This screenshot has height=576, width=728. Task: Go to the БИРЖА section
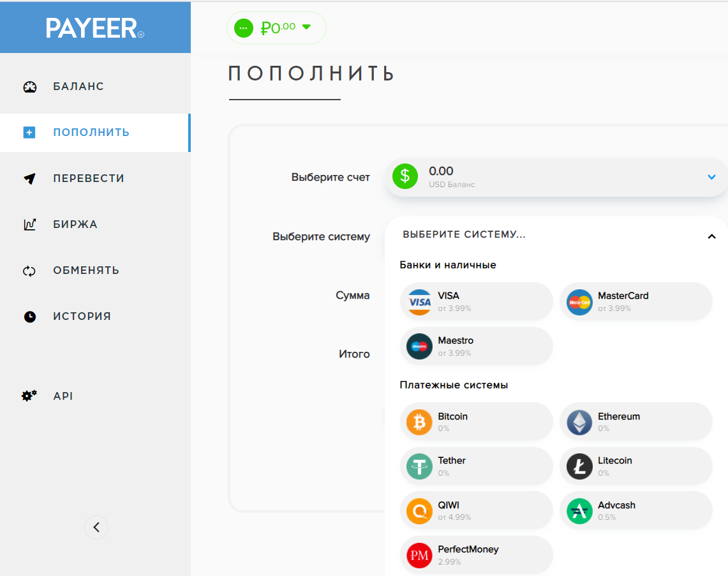pos(95,224)
